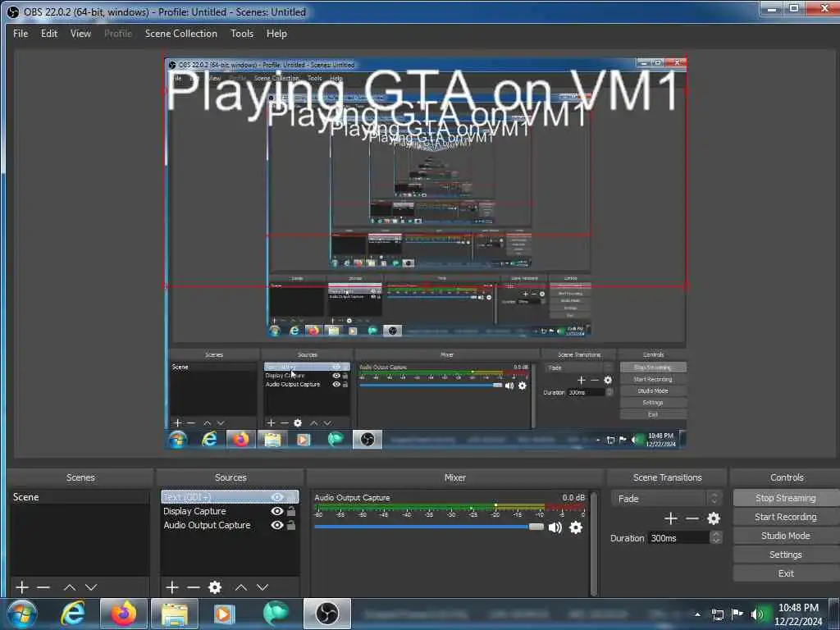Click the Audio Output Capture volume slider
The width and height of the screenshot is (840, 630).
pyautogui.click(x=428, y=527)
